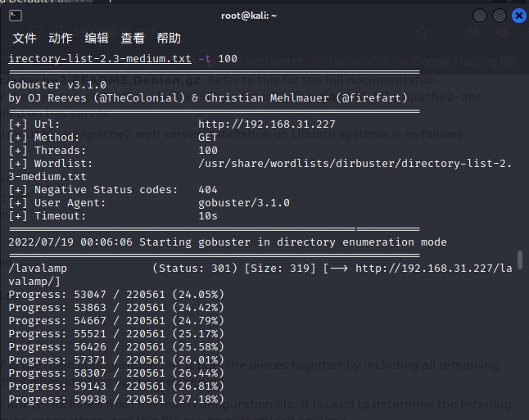This screenshot has width=529, height=420.
Task: Click the 'Gobuster v3.1.0' line
Action: (57, 84)
